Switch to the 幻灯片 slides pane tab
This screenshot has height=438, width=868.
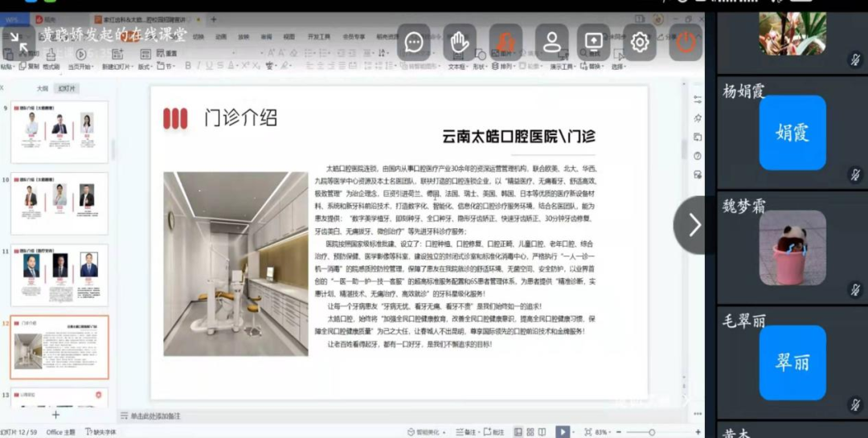[67, 88]
